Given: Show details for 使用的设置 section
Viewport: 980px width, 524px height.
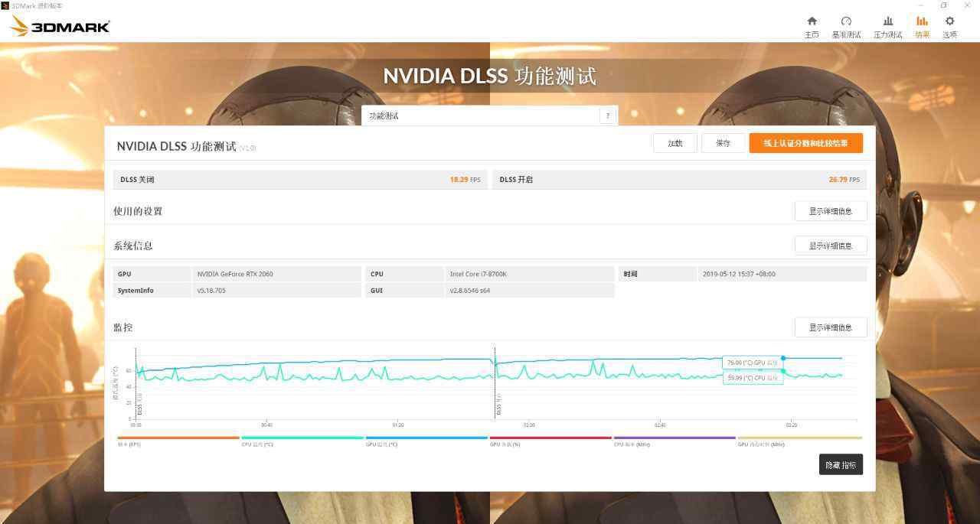Looking at the screenshot, I should click(x=831, y=211).
